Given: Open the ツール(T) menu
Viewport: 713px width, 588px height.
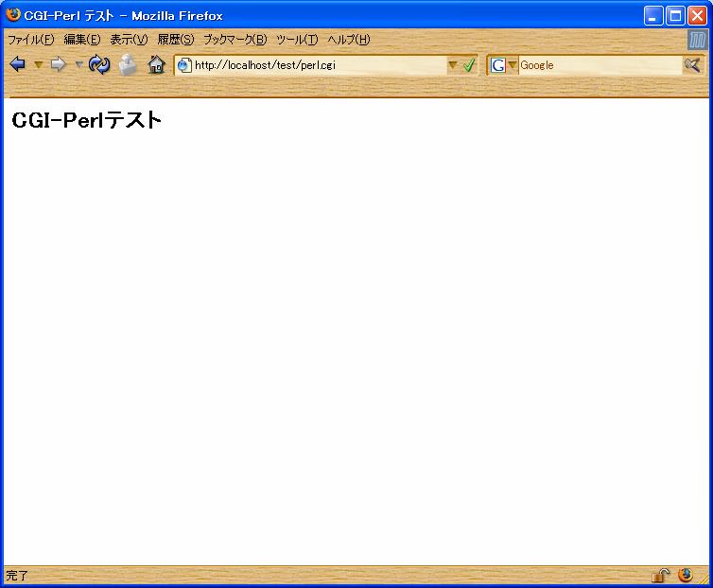Looking at the screenshot, I should (296, 40).
